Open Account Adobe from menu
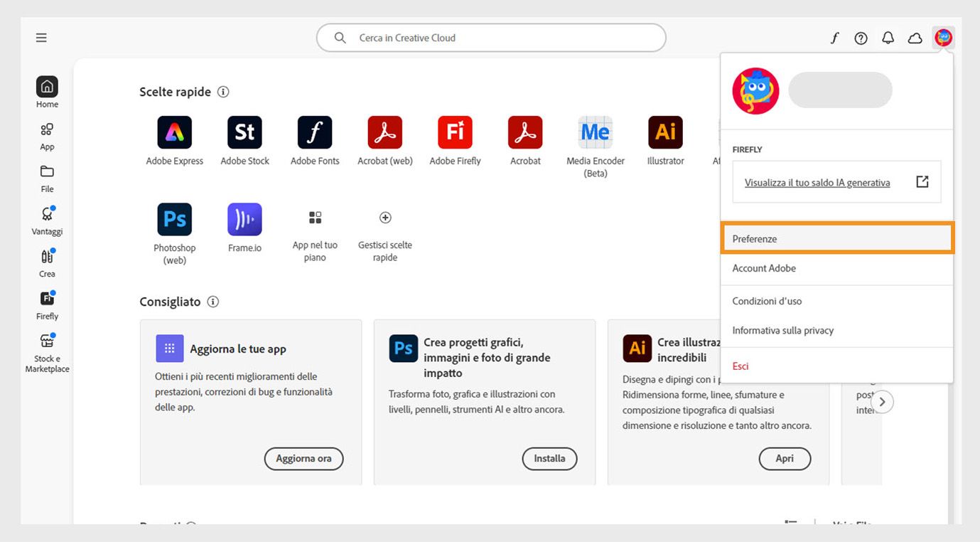 click(x=837, y=268)
